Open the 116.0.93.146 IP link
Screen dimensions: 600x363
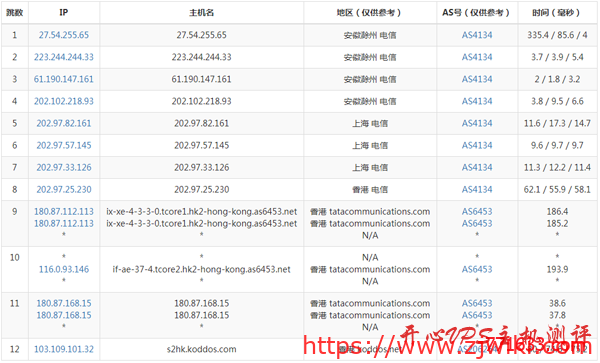pos(64,270)
